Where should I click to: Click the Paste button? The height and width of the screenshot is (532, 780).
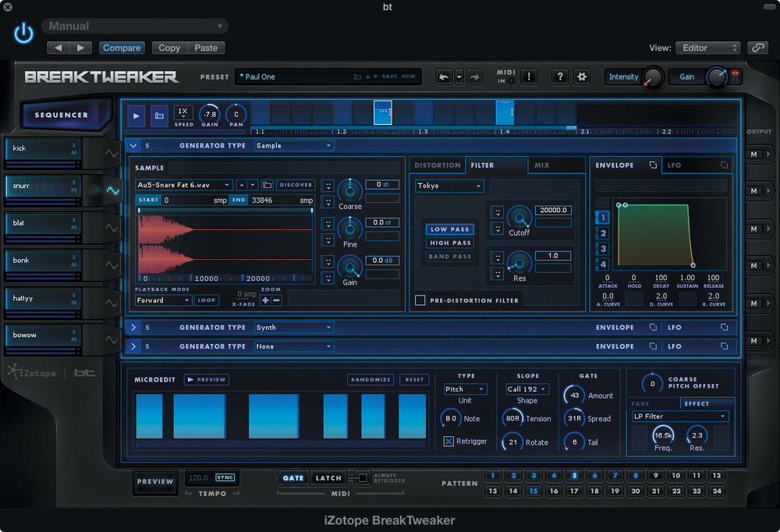(x=206, y=48)
